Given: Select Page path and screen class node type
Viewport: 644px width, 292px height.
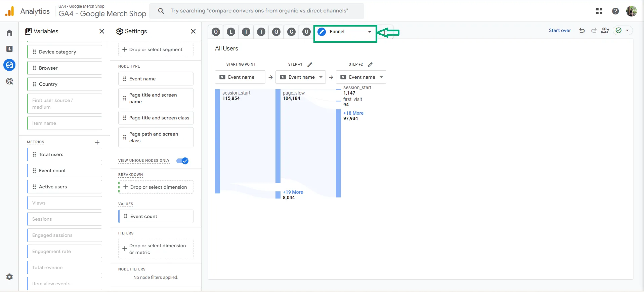Looking at the screenshot, I should pyautogui.click(x=156, y=137).
